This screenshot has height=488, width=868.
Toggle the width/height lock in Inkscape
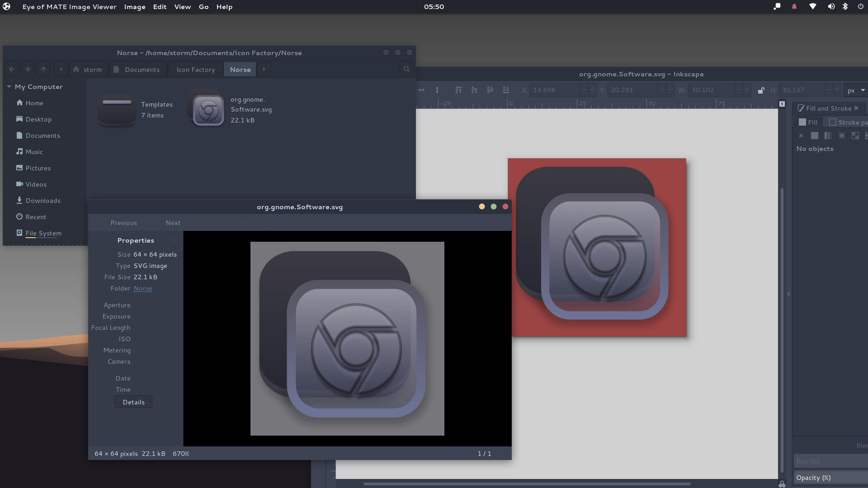click(x=761, y=90)
